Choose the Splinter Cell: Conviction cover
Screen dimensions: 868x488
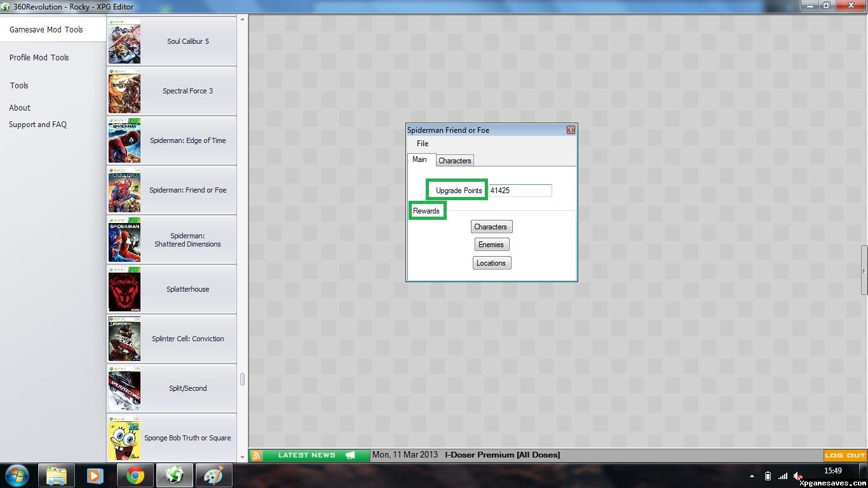pyautogui.click(x=125, y=339)
